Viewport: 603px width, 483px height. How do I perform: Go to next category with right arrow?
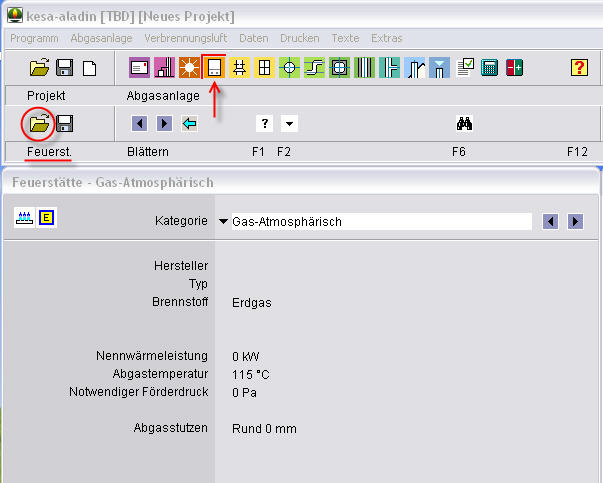(x=575, y=221)
